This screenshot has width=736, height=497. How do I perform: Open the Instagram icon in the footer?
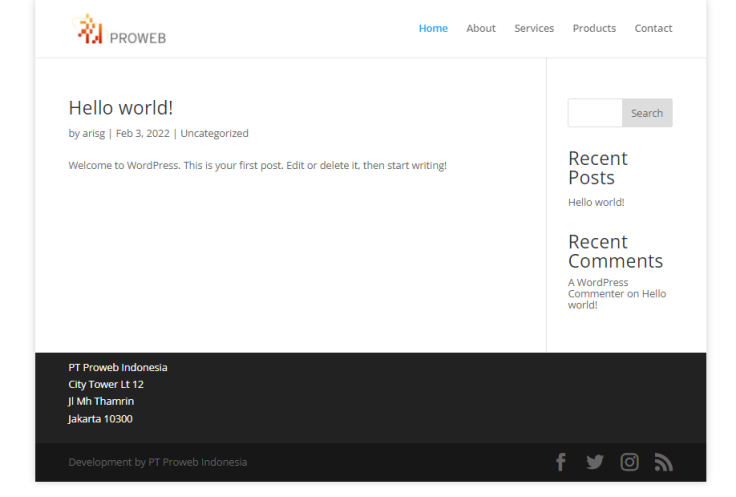629,462
